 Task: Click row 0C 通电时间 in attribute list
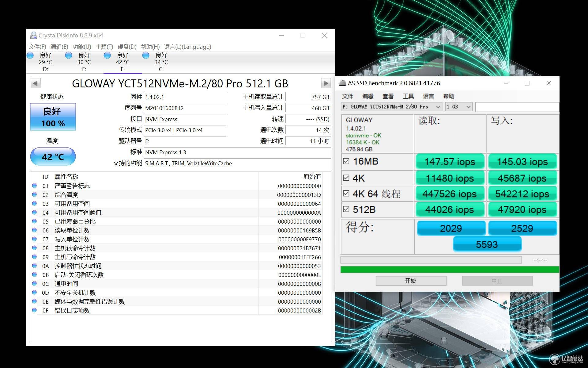coord(176,284)
